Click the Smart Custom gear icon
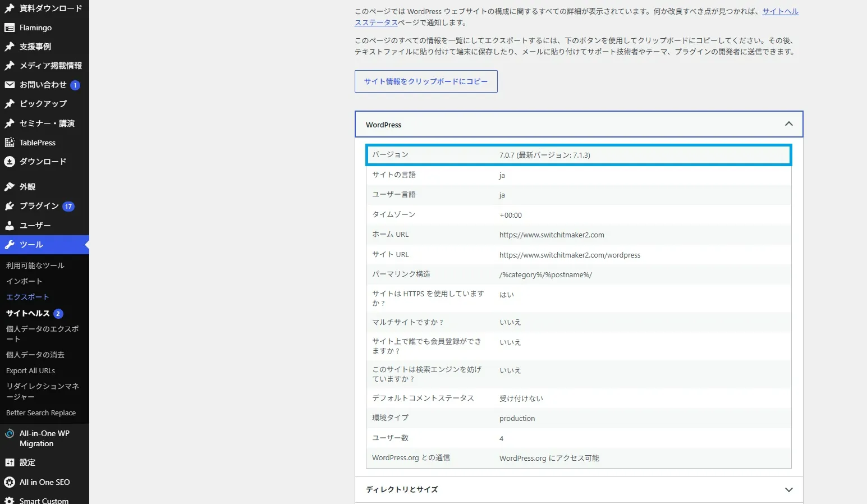Viewport: 867px width, 504px height. tap(10, 500)
